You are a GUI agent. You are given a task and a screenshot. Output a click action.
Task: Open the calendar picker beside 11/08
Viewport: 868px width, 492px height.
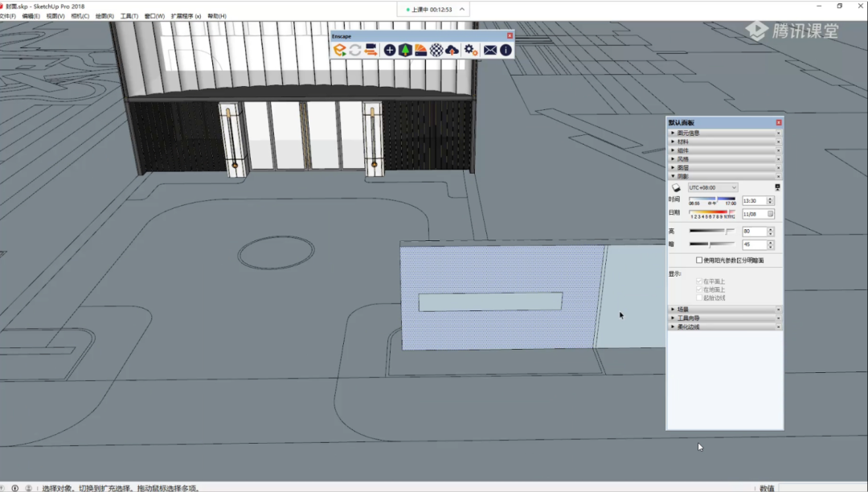click(770, 214)
